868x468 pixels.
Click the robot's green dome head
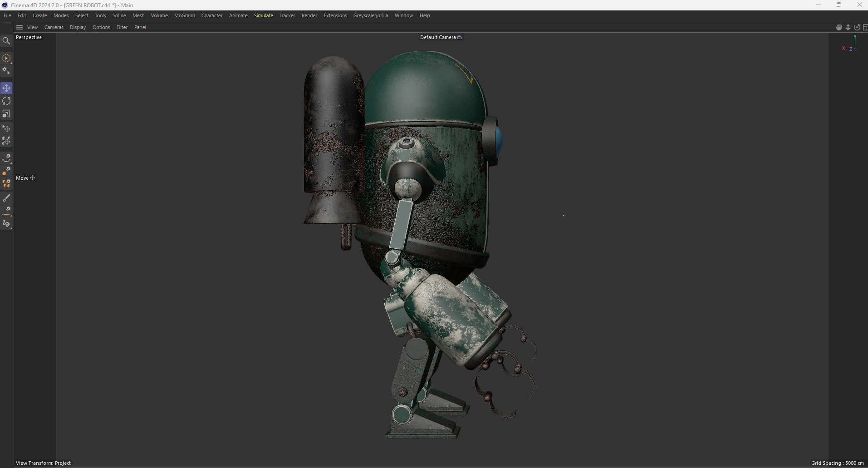424,89
